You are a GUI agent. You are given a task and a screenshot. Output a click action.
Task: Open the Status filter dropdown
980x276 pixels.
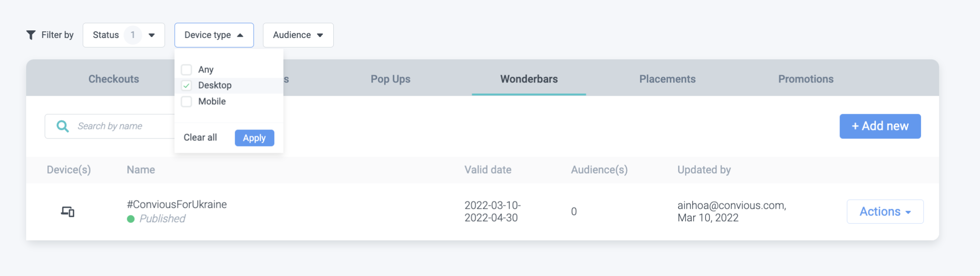(x=123, y=35)
